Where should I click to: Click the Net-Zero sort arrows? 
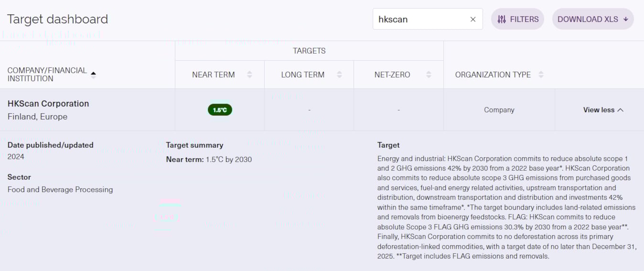tap(429, 75)
